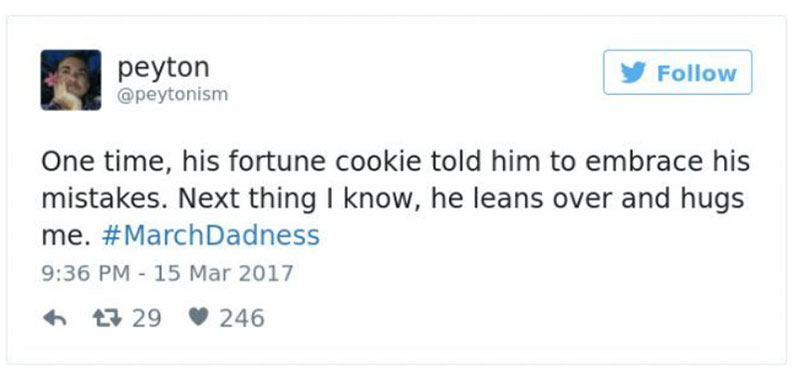Image resolution: width=800 pixels, height=375 pixels.
Task: Click the 15 Mar 2017 date text
Action: [223, 273]
